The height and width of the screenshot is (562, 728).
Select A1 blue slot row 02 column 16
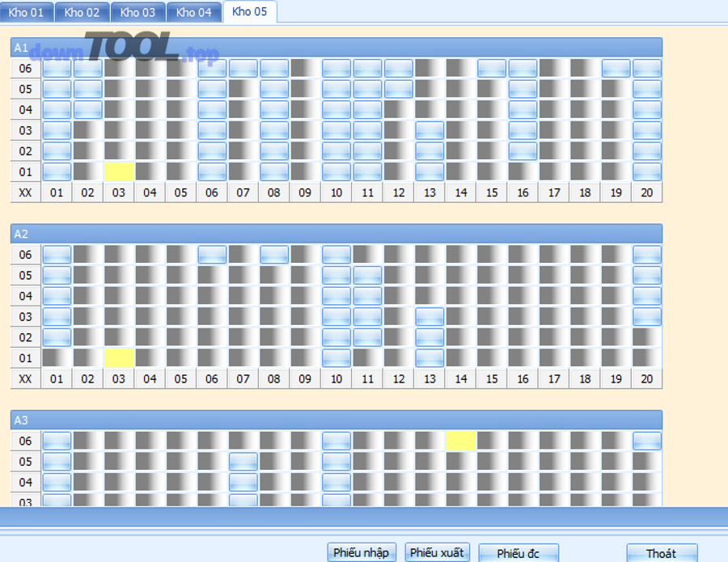click(x=523, y=151)
